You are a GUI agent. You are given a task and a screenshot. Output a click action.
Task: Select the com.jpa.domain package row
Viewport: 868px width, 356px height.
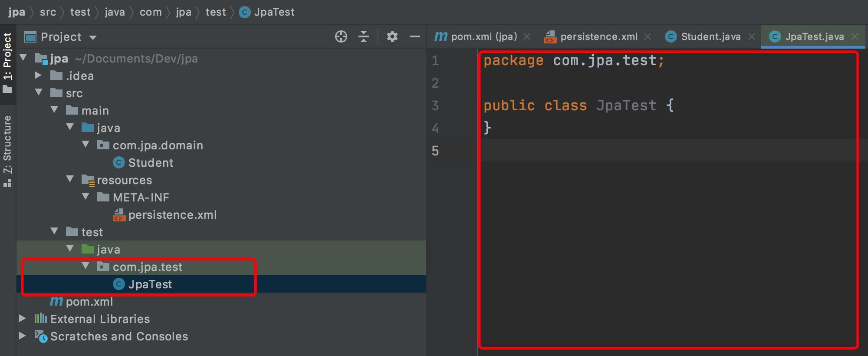[x=221, y=145]
